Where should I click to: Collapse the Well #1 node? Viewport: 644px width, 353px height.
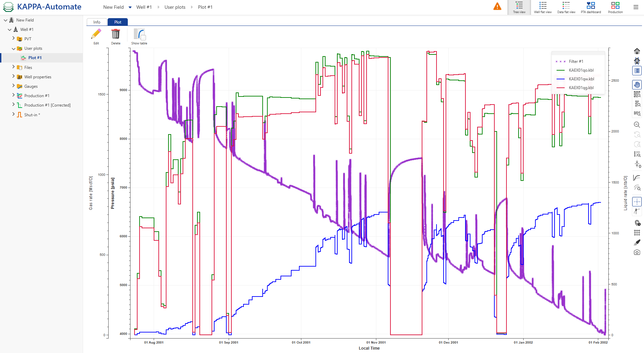(10, 29)
